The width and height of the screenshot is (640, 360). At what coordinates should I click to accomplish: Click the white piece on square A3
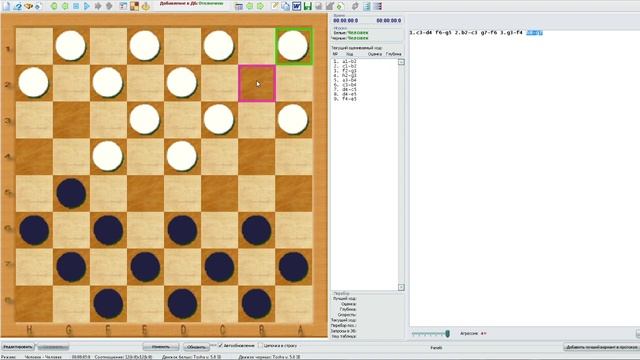pyautogui.click(x=293, y=119)
